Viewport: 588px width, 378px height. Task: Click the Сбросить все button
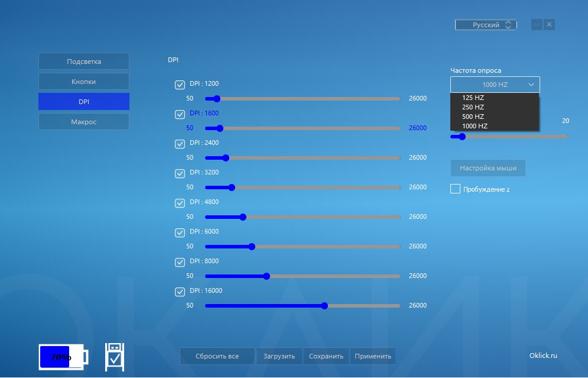(217, 356)
